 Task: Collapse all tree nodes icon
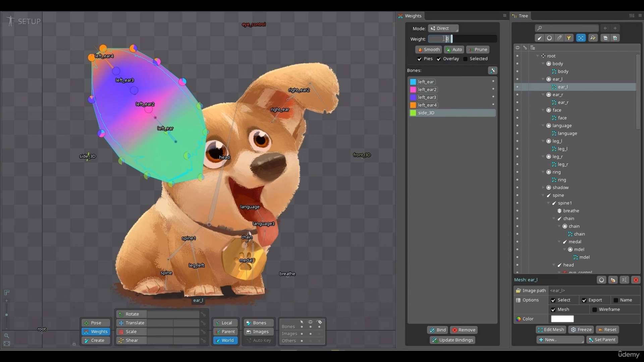[605, 38]
